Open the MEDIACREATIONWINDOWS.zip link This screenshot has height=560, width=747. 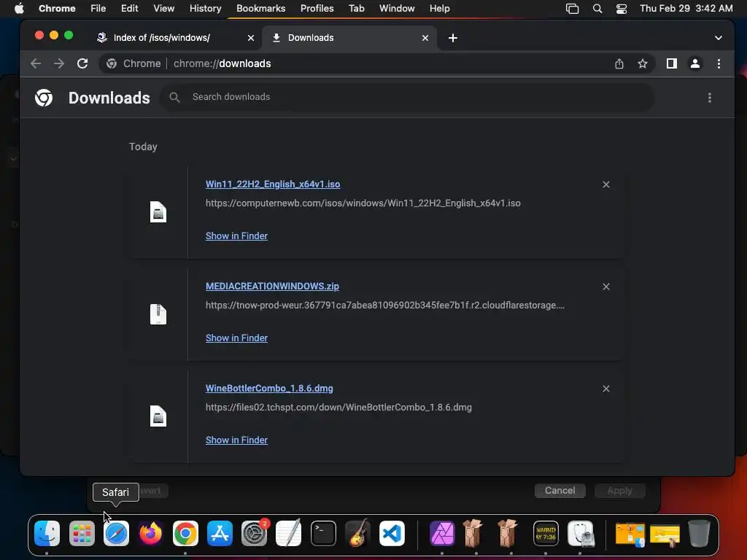point(272,286)
